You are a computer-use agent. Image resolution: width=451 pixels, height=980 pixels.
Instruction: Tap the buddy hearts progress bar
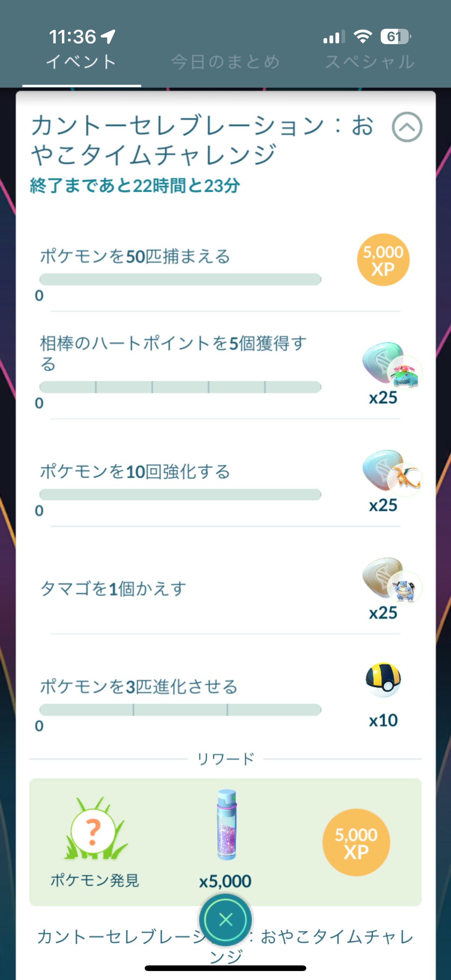coord(180,387)
